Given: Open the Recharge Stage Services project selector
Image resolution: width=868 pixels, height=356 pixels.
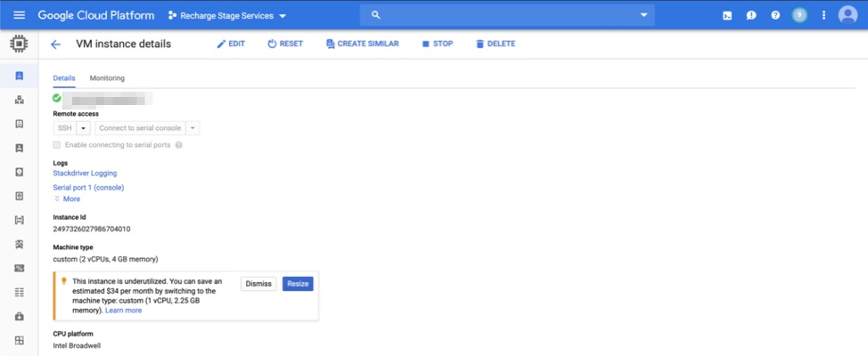Looking at the screenshot, I should point(227,16).
